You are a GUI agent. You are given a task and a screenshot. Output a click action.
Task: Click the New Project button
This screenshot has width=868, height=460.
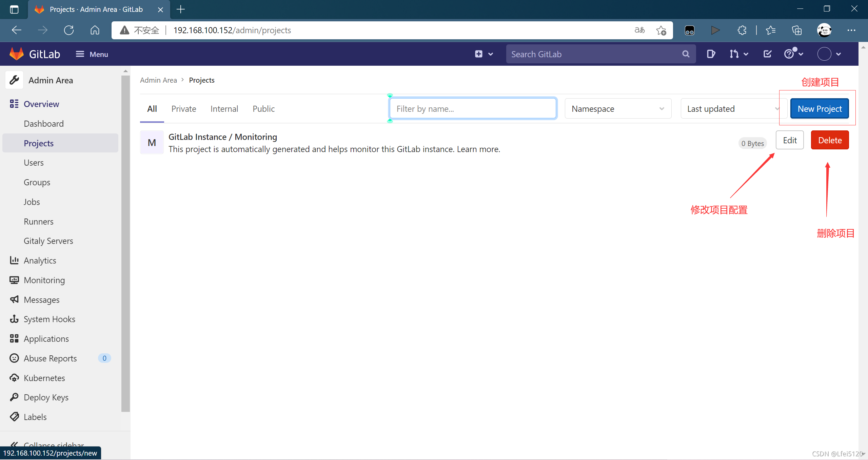819,109
